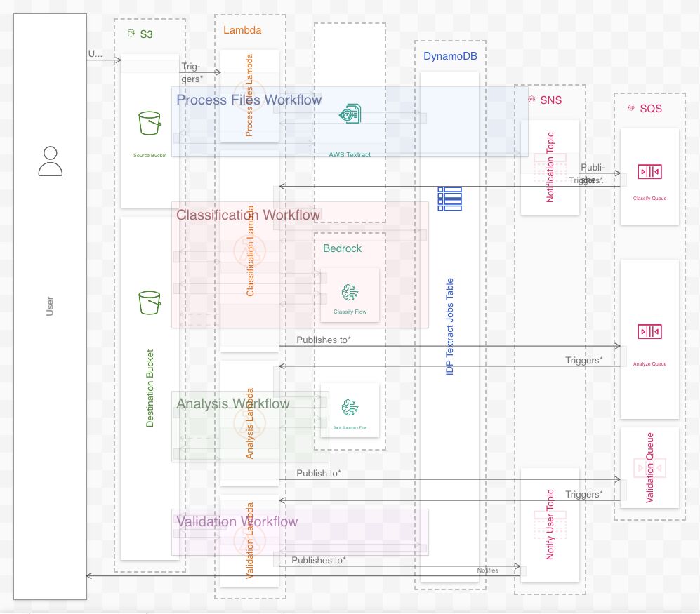Select the Classify Flow Bedrock icon
The width and height of the screenshot is (700, 614).
point(350,293)
